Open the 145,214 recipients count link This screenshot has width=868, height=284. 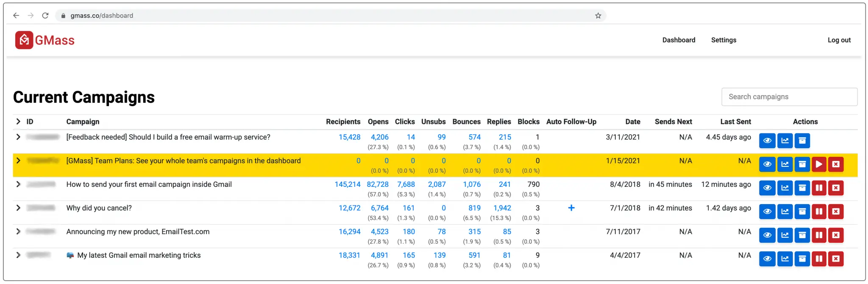[347, 184]
